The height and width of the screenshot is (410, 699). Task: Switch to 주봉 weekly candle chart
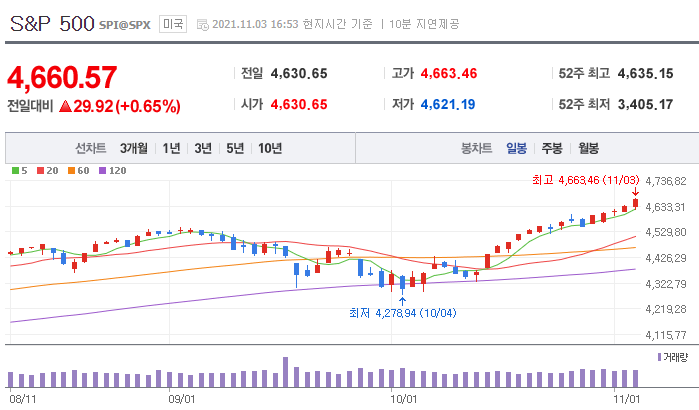(x=552, y=148)
